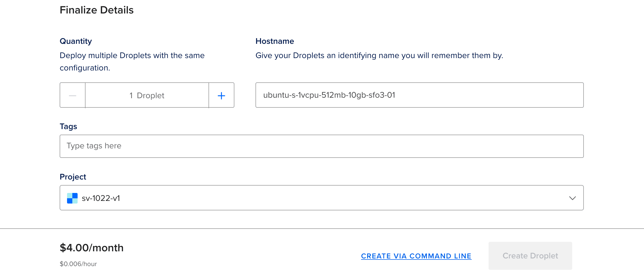This screenshot has height=274, width=644.
Task: Click the $0.006/hour hourly rate text
Action: click(x=78, y=264)
